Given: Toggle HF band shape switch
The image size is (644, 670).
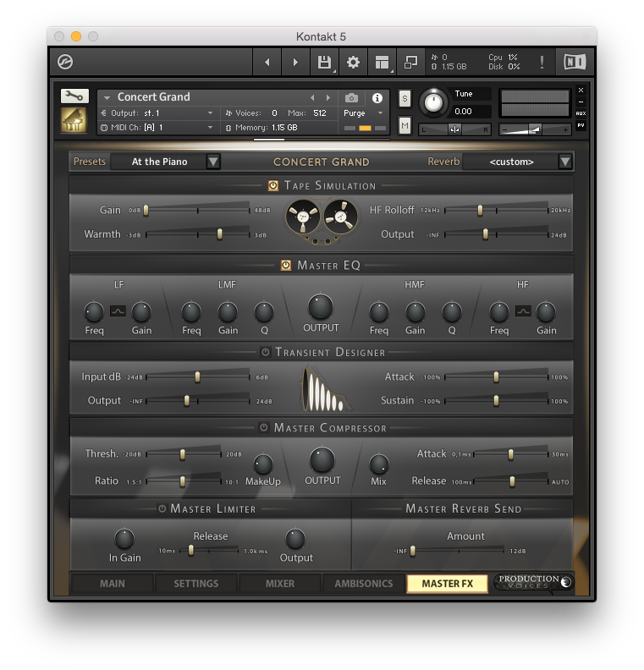Looking at the screenshot, I should pyautogui.click(x=523, y=311).
